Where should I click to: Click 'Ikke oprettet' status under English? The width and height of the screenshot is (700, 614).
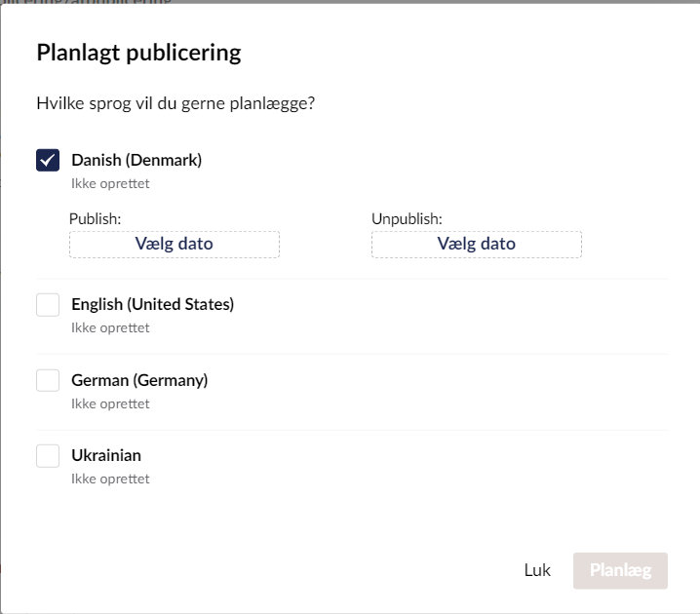110,327
